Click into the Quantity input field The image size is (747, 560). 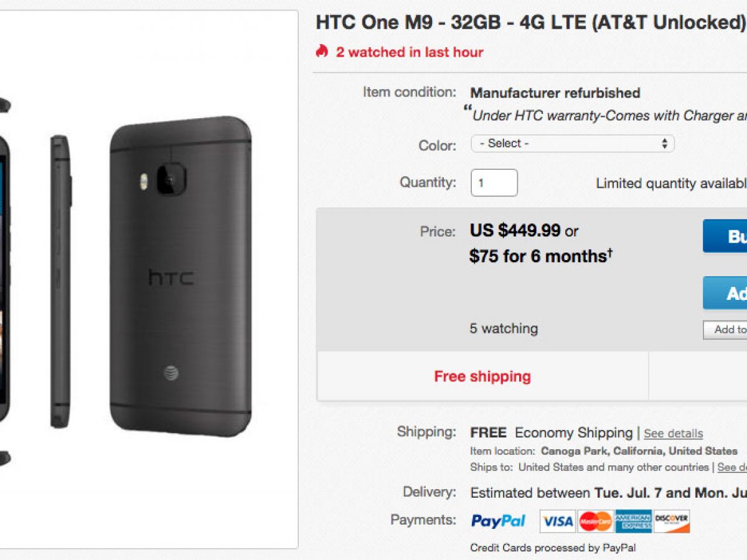494,183
